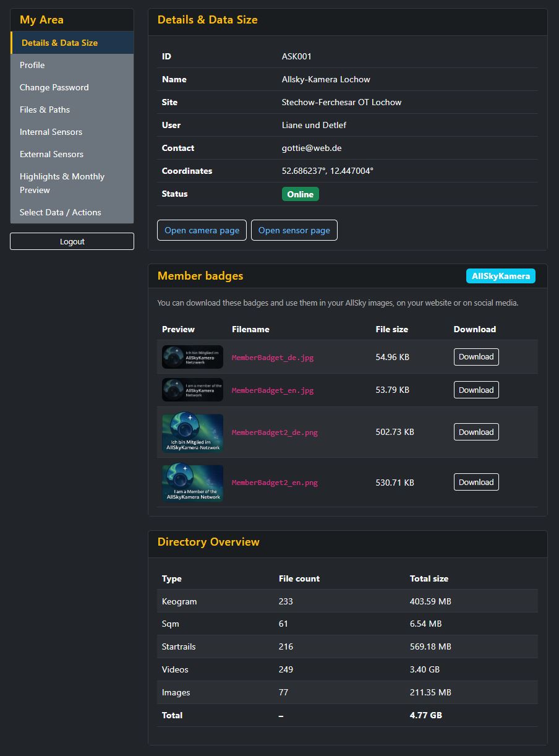
Task: Open the MemberBadget_en.jpg filename link
Action: click(273, 390)
